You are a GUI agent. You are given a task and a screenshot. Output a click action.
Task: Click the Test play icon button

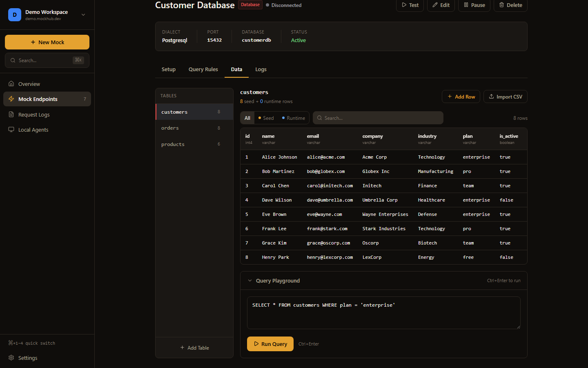pos(410,5)
